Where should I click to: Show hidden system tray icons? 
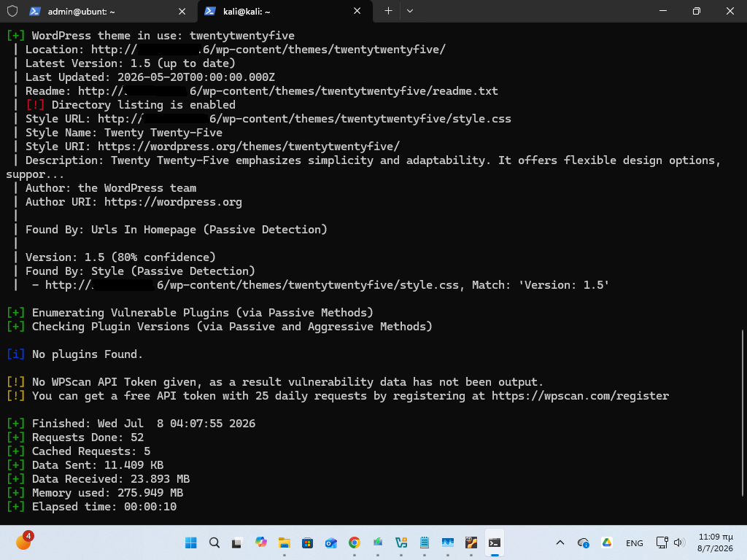560,542
